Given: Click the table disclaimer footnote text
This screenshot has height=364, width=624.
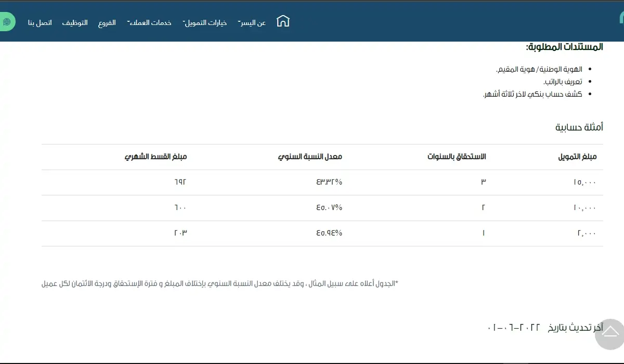Looking at the screenshot, I should click(219, 283).
